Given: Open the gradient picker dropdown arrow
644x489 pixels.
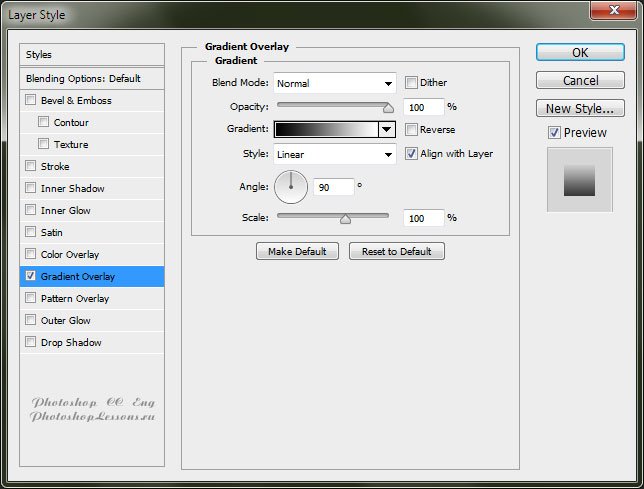Looking at the screenshot, I should tap(386, 129).
